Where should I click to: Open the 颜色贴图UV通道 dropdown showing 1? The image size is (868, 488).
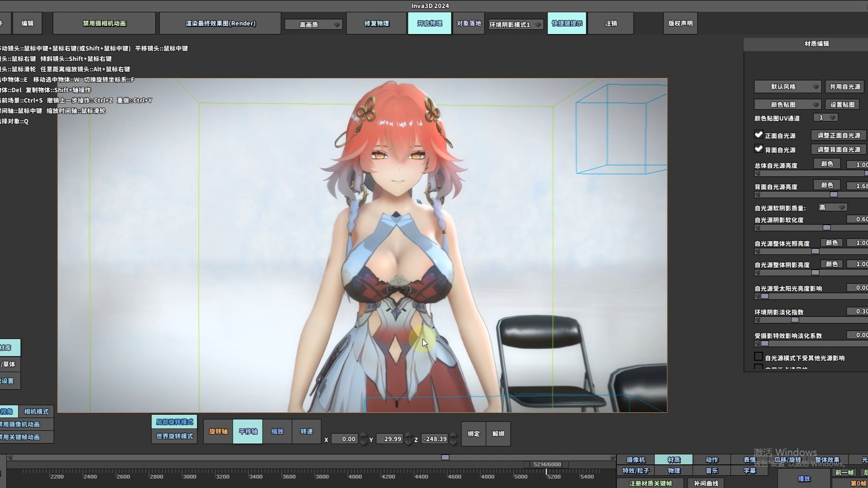tap(825, 118)
